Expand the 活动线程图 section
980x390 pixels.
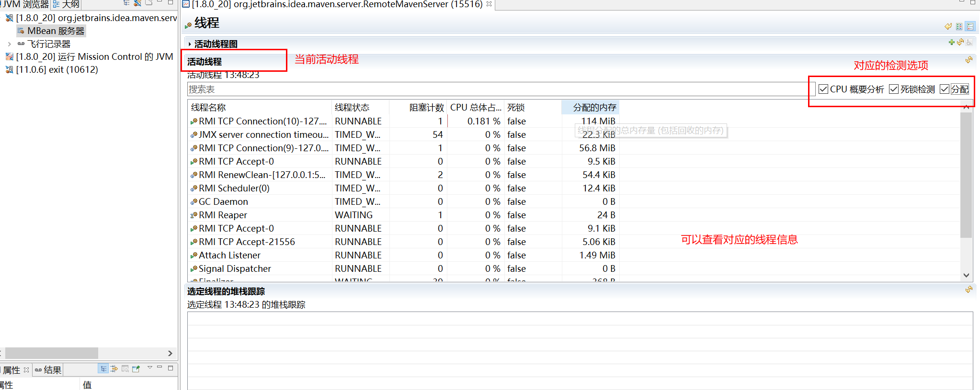190,44
